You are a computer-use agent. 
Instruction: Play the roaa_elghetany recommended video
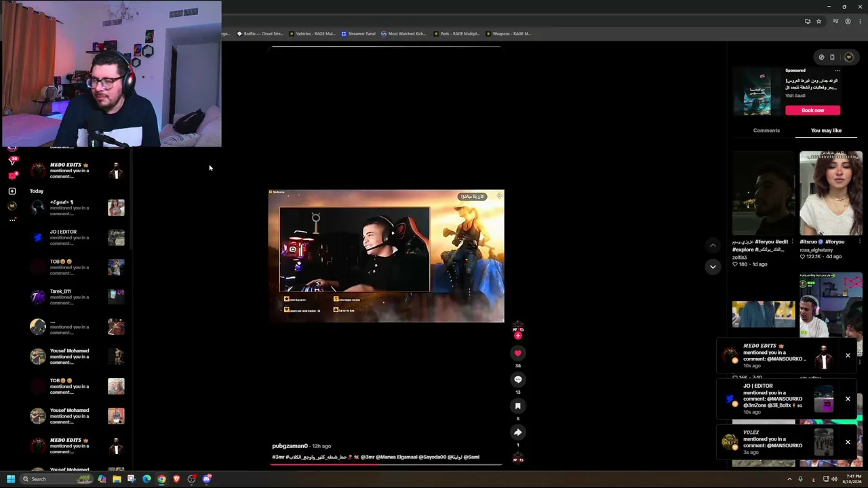(x=831, y=193)
